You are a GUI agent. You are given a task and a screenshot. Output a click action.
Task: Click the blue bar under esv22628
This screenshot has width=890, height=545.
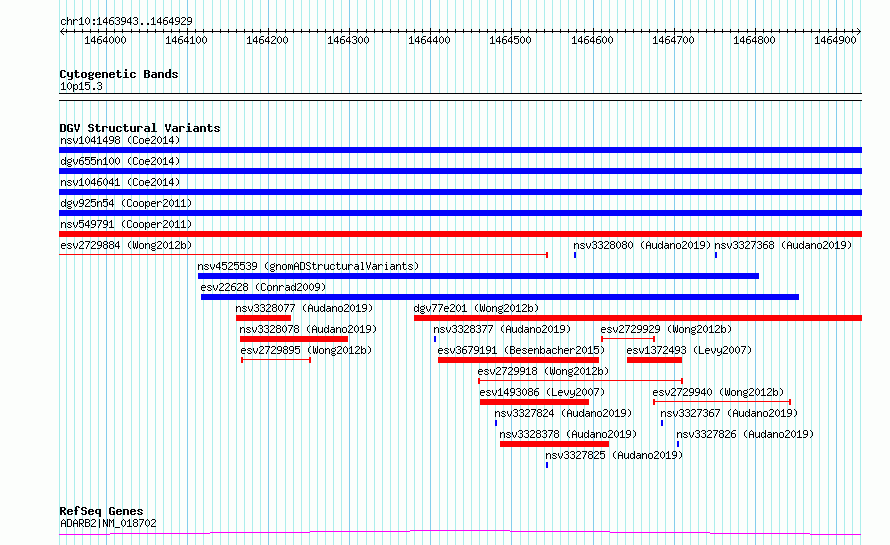pos(500,297)
